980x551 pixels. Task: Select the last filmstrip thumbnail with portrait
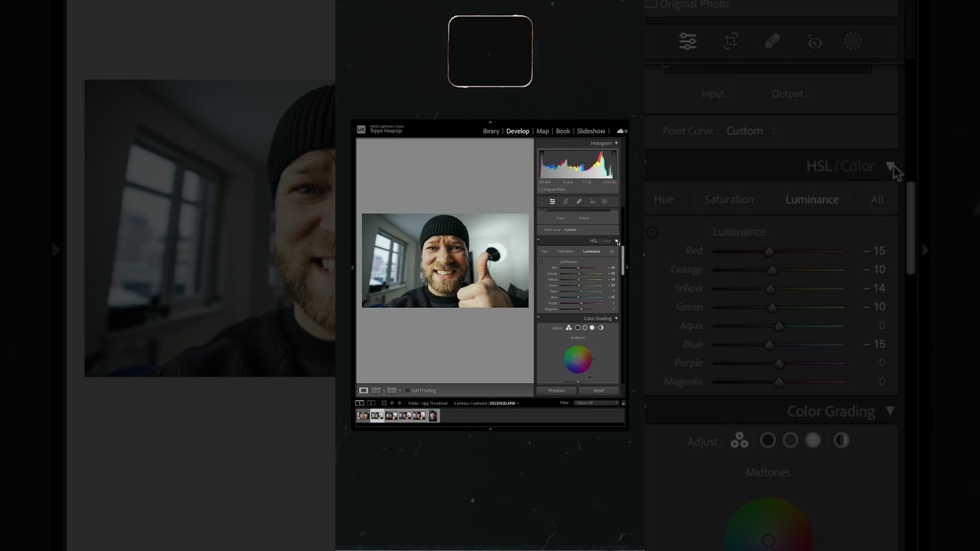point(433,416)
